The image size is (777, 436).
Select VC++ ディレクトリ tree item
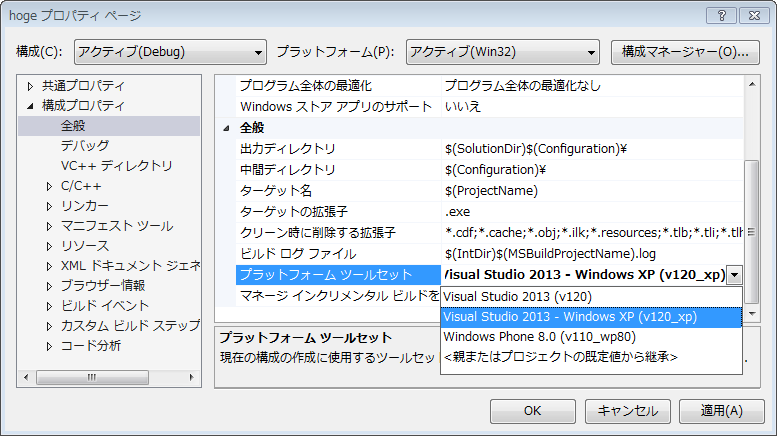click(x=116, y=166)
